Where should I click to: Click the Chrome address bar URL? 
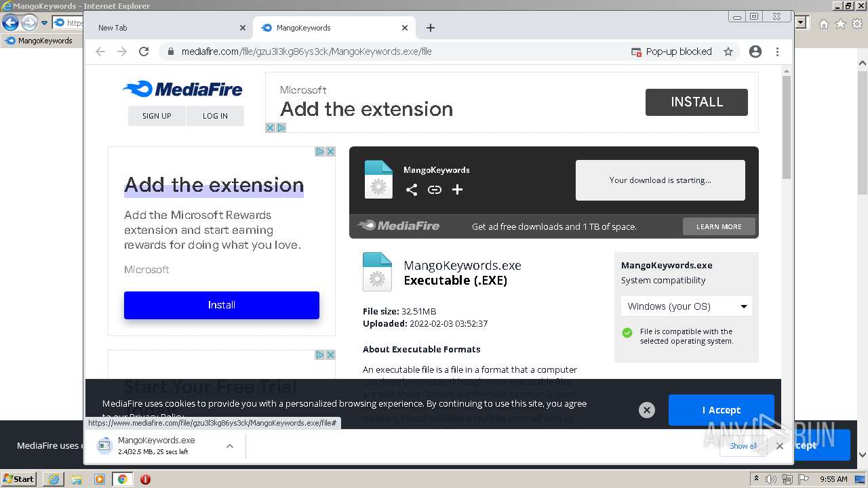(x=307, y=52)
